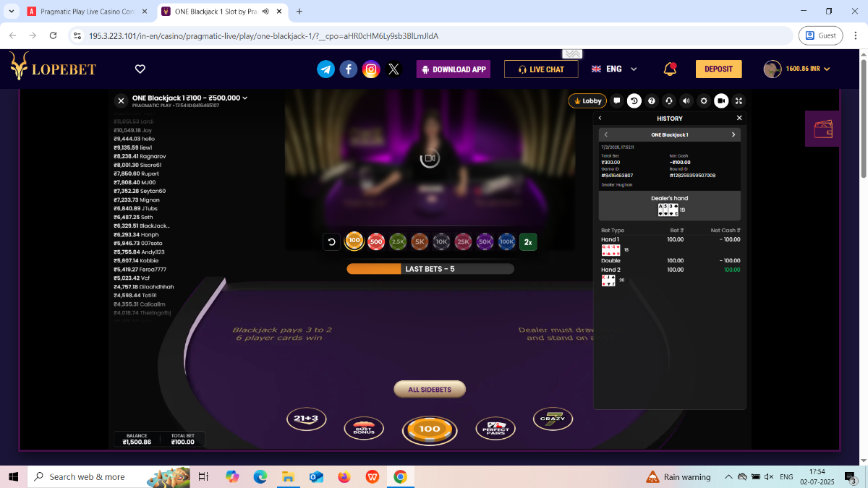Click the Last Bets countdown bar
This screenshot has height=488, width=868.
430,269
